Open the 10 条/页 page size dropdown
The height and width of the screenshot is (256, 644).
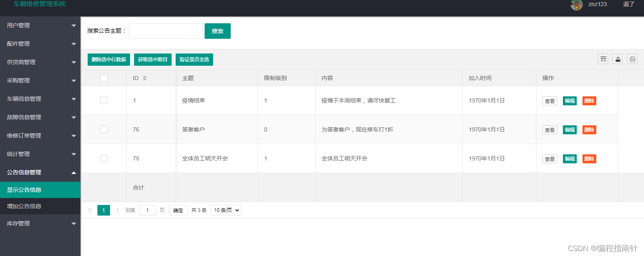click(226, 210)
